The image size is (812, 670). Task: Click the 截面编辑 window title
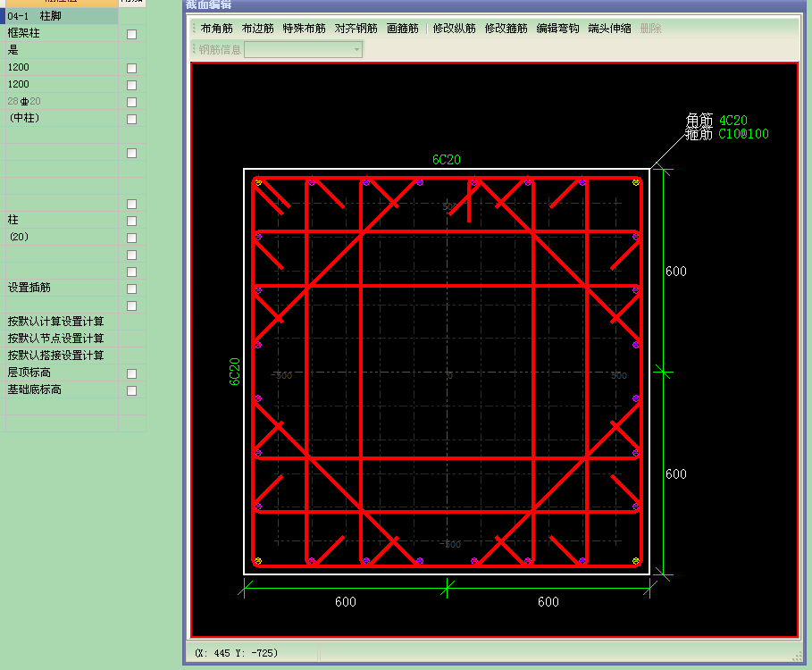(209, 4)
